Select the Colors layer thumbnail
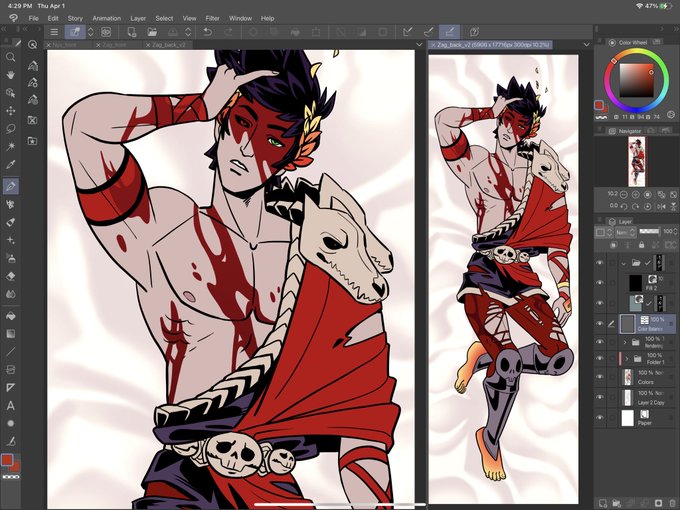Screen dimensions: 680x510 click(628, 377)
